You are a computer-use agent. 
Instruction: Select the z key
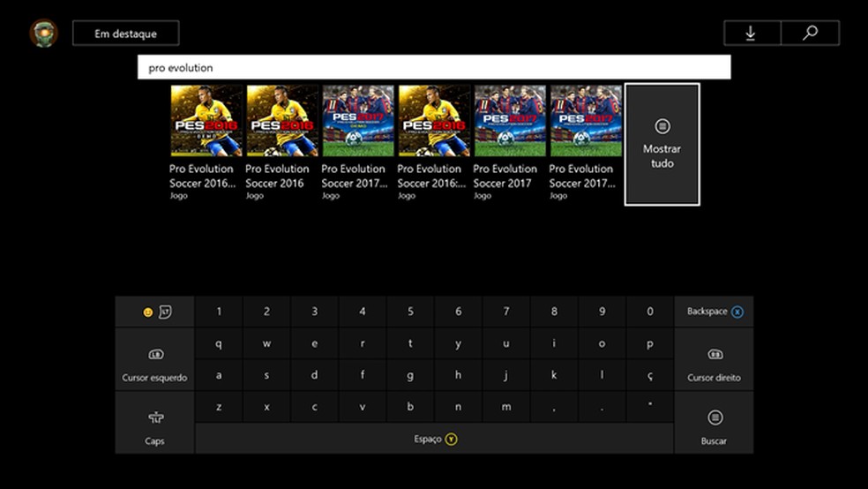(219, 407)
